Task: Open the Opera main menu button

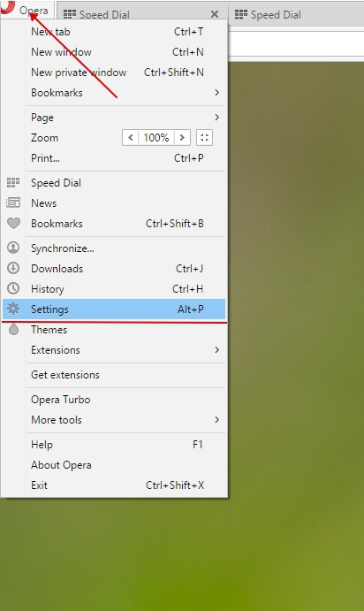Action: [x=26, y=10]
